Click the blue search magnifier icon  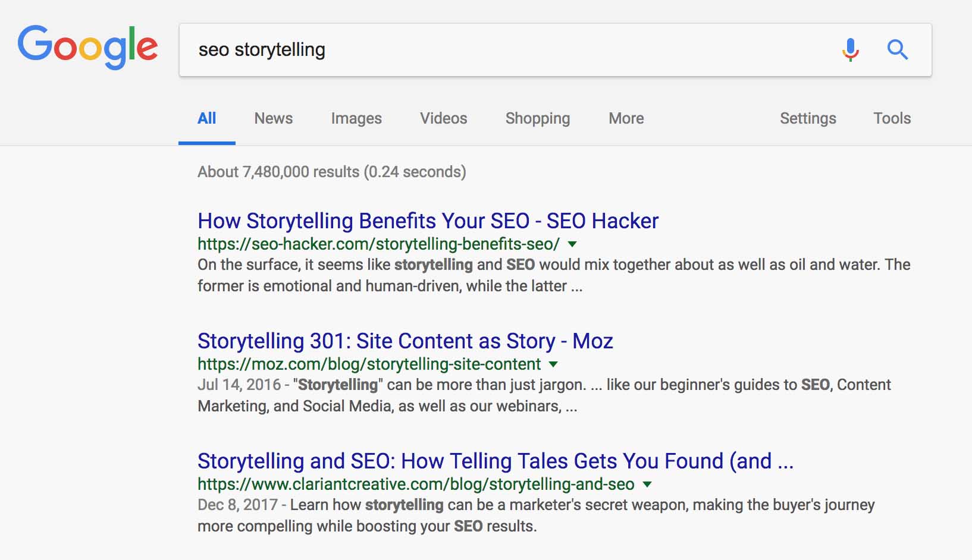click(x=897, y=50)
